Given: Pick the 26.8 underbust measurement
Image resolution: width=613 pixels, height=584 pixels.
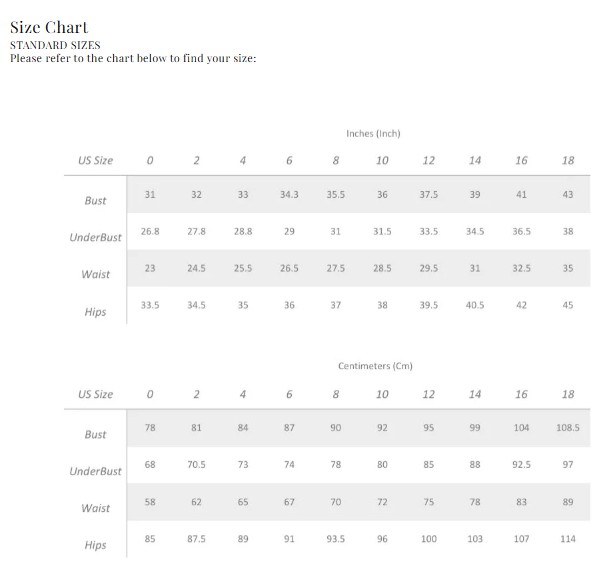Looking at the screenshot, I should 150,231.
